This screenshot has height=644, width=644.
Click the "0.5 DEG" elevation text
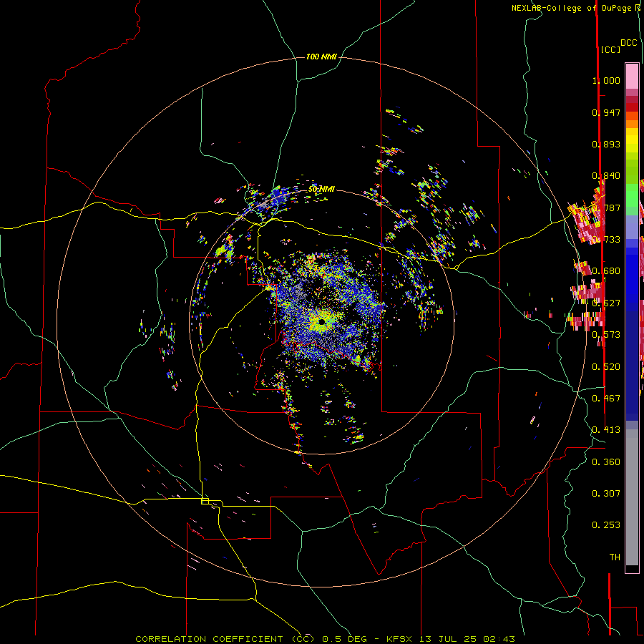[344, 639]
